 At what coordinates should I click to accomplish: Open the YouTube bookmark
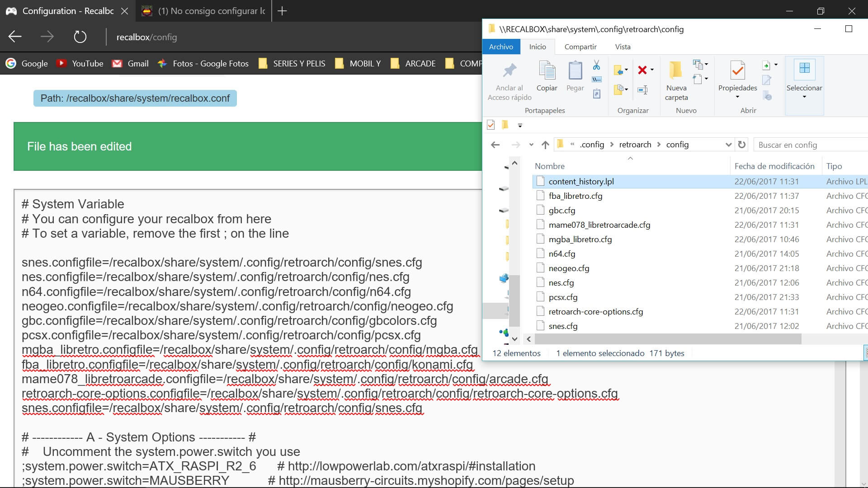[x=80, y=64]
